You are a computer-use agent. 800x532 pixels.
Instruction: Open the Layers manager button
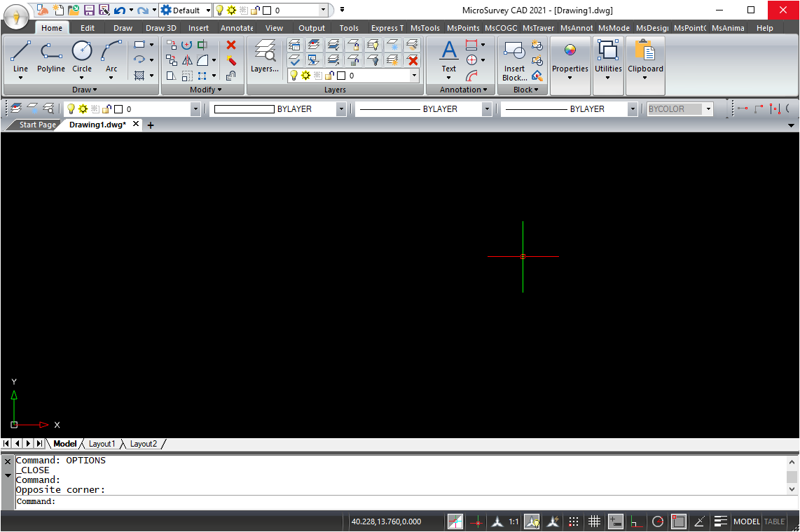click(x=265, y=56)
